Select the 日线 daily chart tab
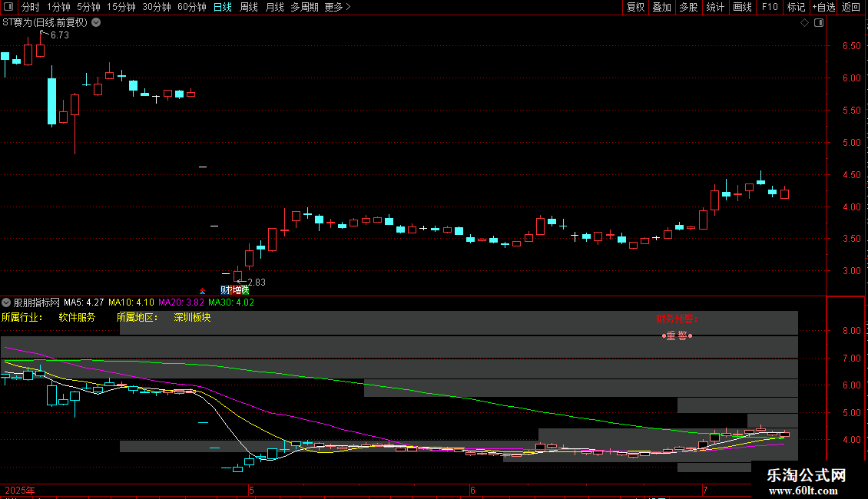The height and width of the screenshot is (499, 868). (x=223, y=7)
